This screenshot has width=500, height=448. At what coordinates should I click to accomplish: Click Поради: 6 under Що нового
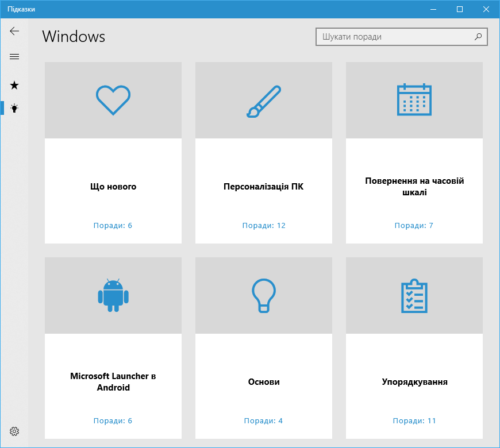pos(113,225)
